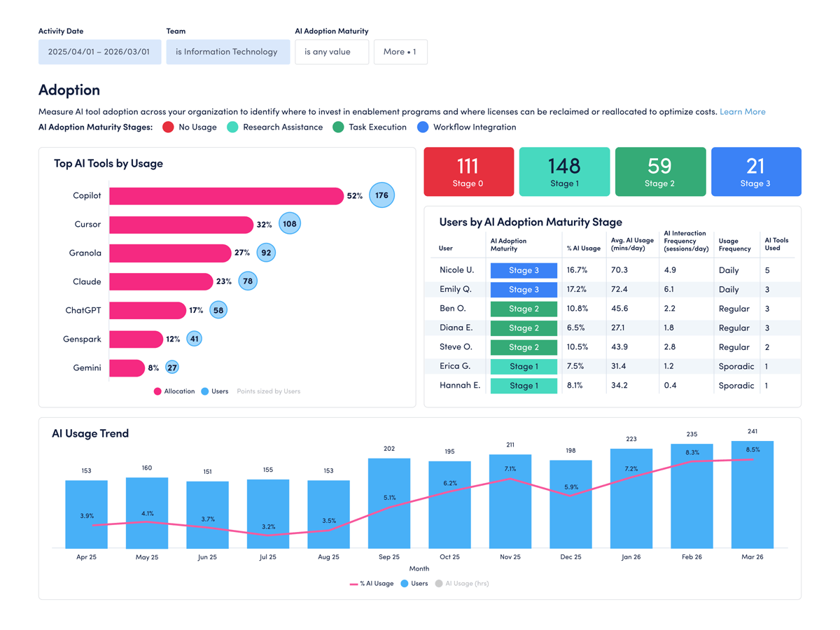
Task: Click Ben O.'s Stage 2 badge
Action: point(524,309)
